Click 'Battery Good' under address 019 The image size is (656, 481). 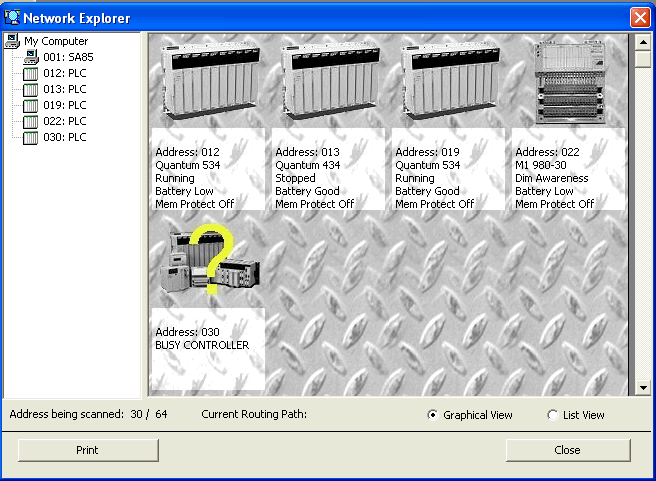(427, 191)
